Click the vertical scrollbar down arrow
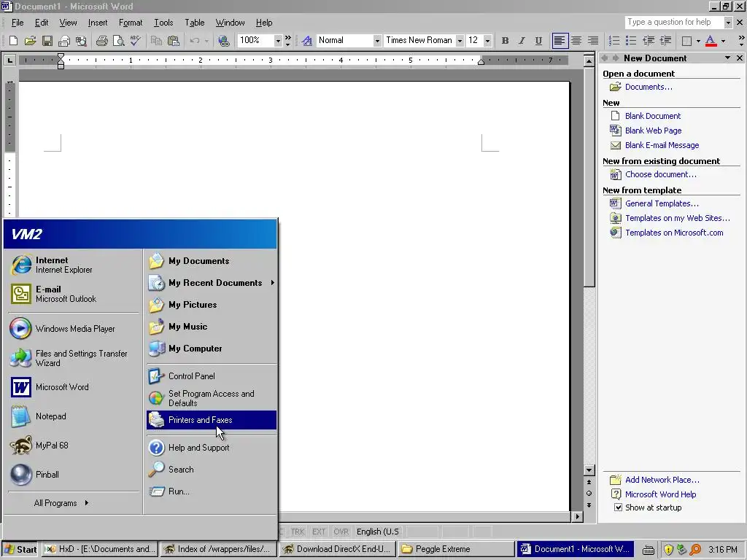This screenshot has width=747, height=560. click(589, 470)
